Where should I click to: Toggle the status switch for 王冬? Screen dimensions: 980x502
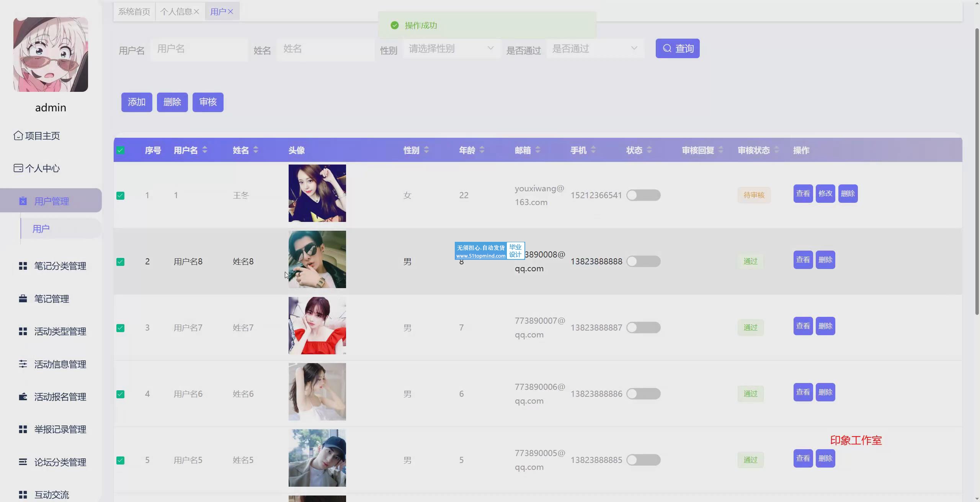643,195
